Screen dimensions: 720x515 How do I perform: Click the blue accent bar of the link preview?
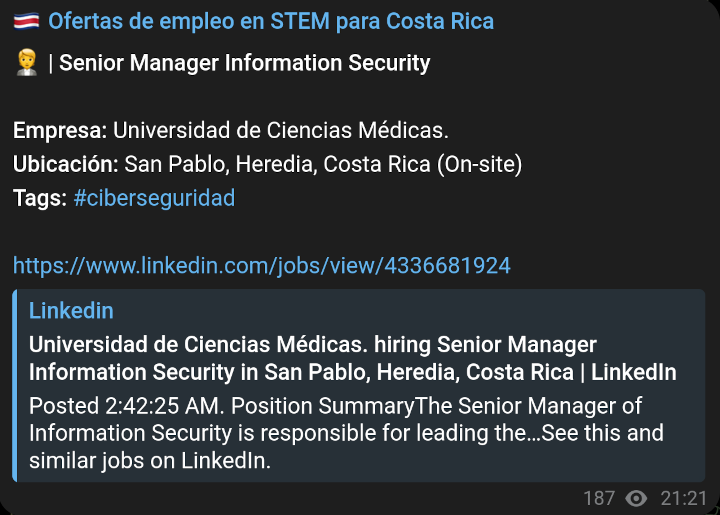pyautogui.click(x=16, y=385)
